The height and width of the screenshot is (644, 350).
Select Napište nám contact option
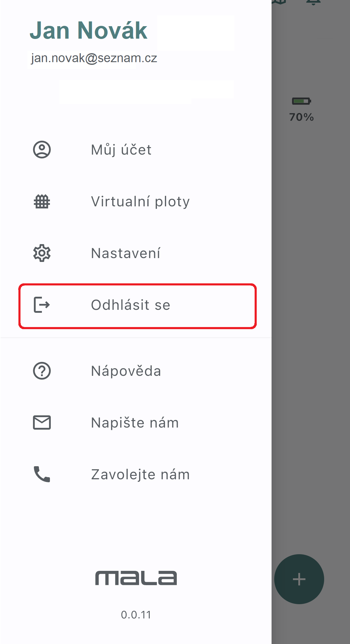point(136,422)
